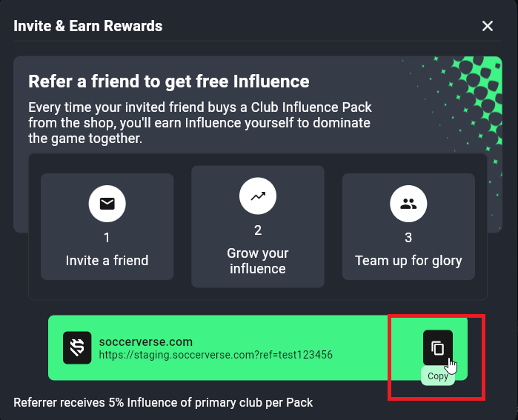
Task: Click the envelope icon for inviting
Action: point(107,204)
